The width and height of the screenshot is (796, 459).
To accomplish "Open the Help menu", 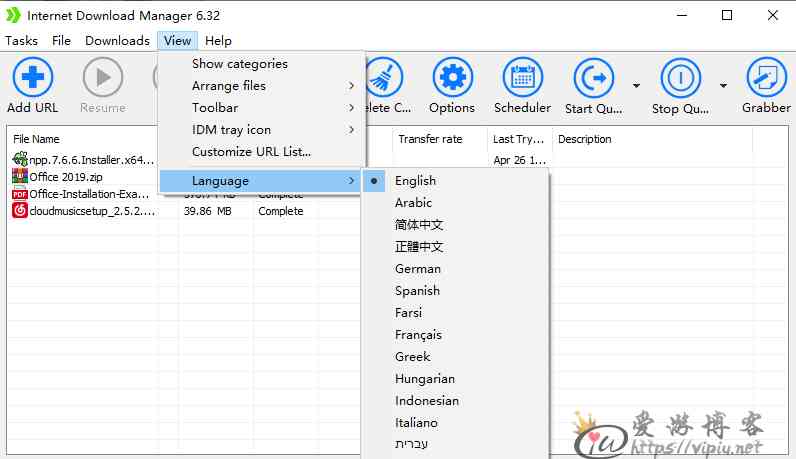I will pyautogui.click(x=218, y=41).
